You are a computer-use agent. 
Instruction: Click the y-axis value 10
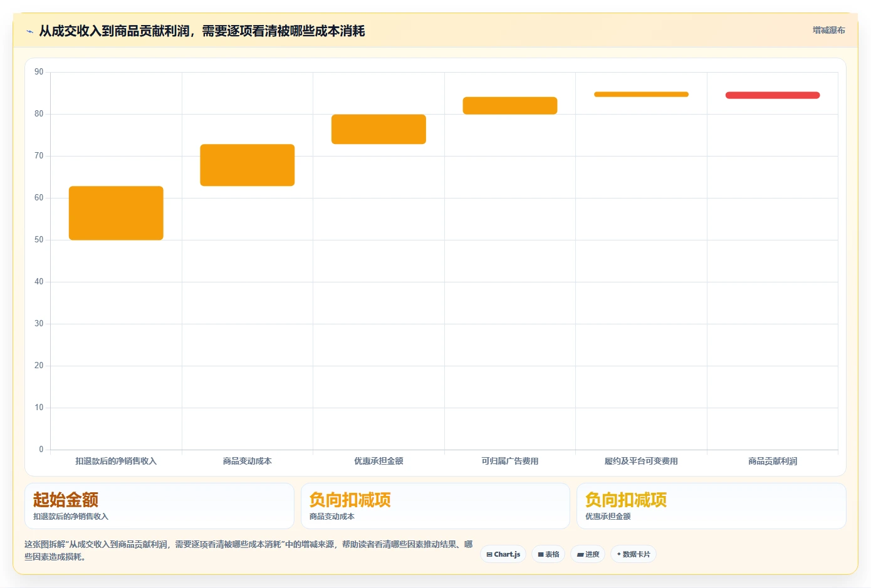[39, 408]
